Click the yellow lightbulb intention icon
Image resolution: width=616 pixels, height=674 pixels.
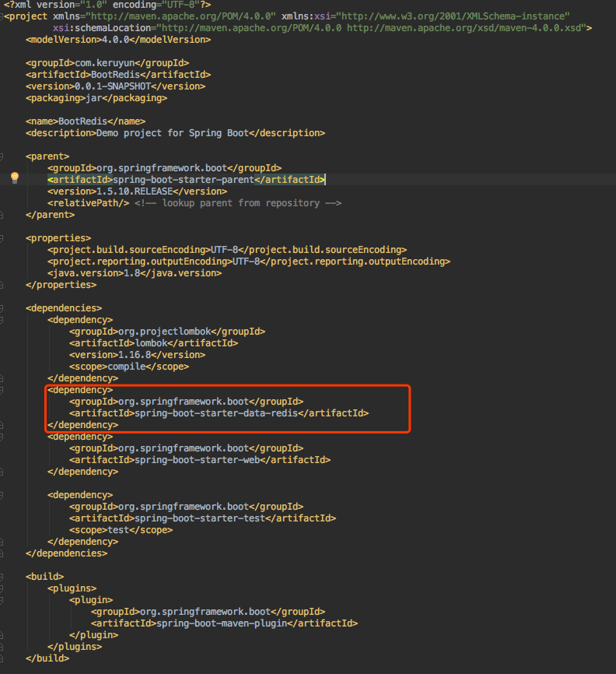pyautogui.click(x=15, y=177)
